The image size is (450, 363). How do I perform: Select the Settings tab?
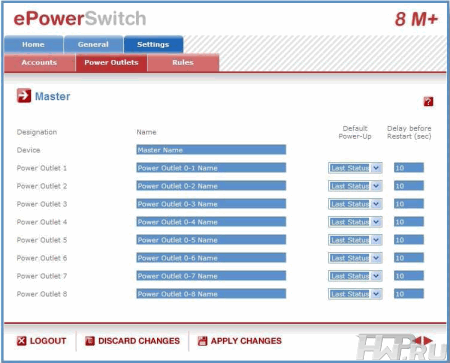pyautogui.click(x=153, y=44)
